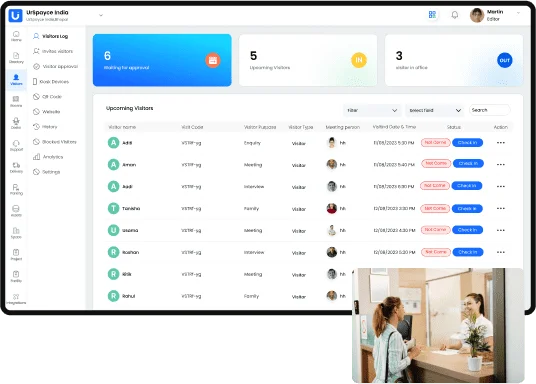Open the Select field dropdown

point(435,110)
